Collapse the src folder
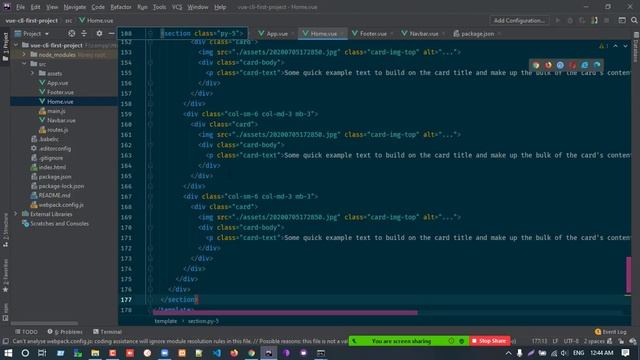The image size is (640, 360). [24, 64]
